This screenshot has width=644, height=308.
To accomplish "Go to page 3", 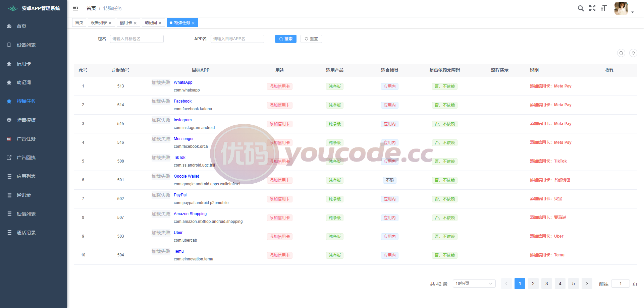I will 547,284.
